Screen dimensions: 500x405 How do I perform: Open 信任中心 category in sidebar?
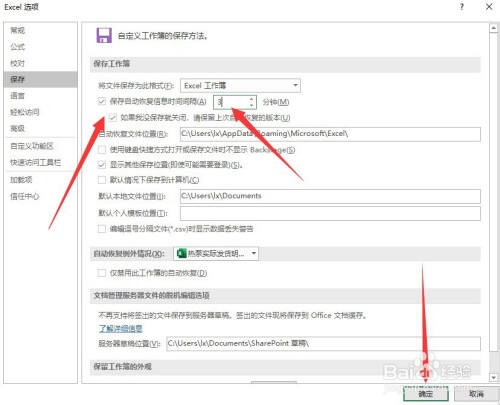click(x=24, y=196)
